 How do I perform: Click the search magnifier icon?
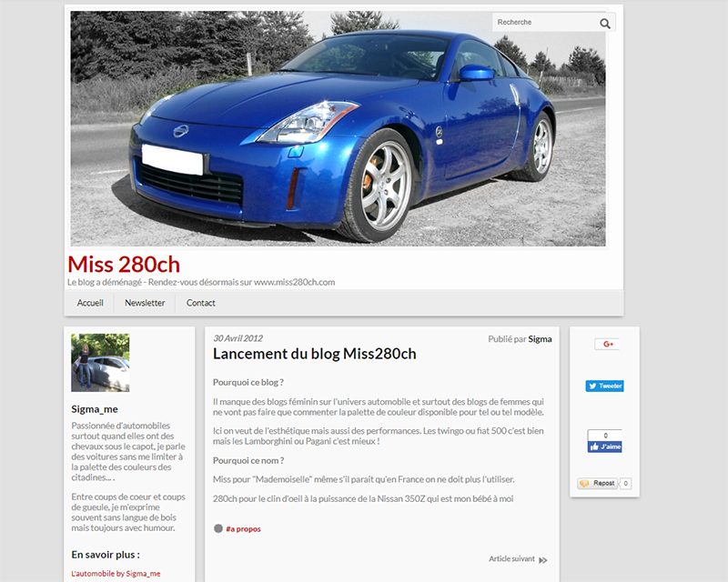click(x=604, y=24)
